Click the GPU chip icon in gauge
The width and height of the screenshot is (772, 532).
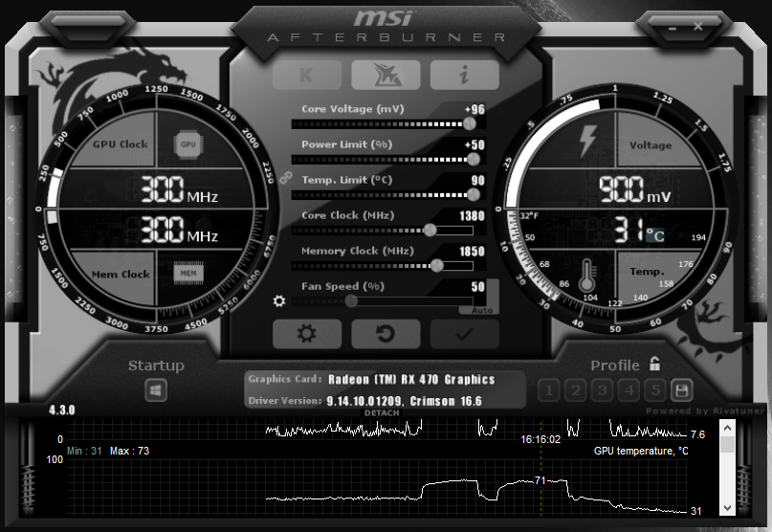[x=188, y=144]
